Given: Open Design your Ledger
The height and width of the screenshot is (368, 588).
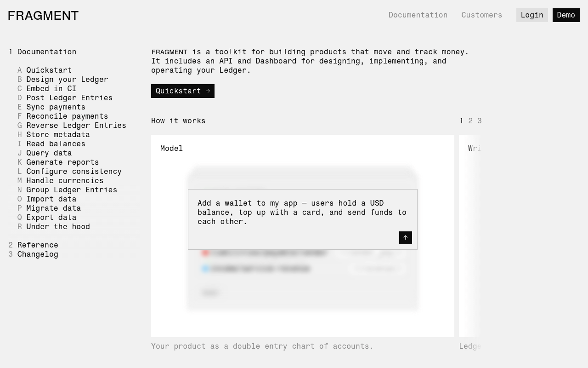Looking at the screenshot, I should point(67,80).
